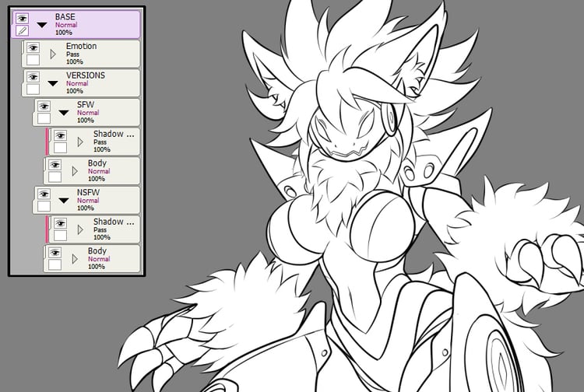Expand the Emotion folder triangle
The width and height of the screenshot is (584, 392).
click(53, 54)
